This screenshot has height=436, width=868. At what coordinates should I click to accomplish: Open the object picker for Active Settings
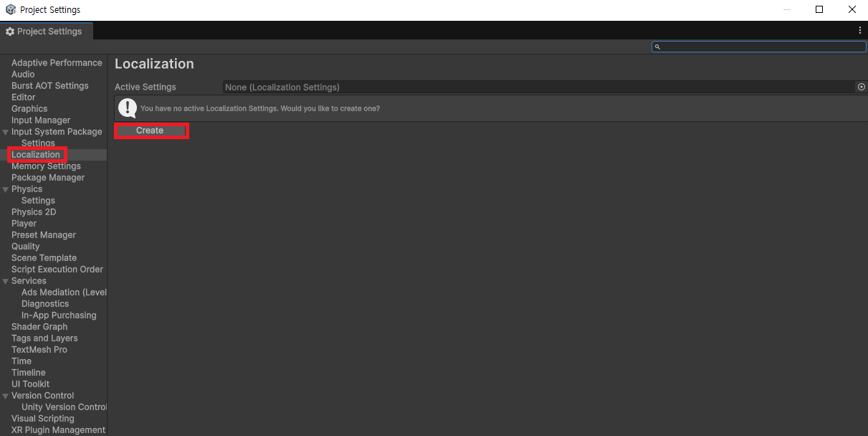pos(861,87)
